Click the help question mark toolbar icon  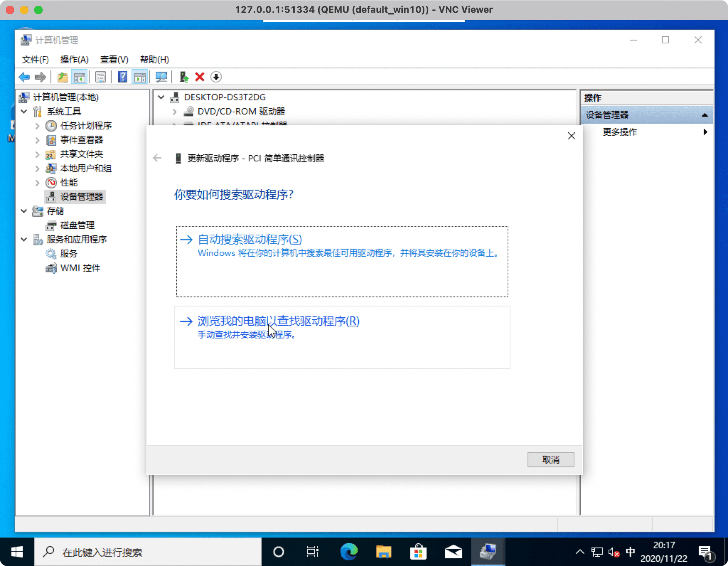pos(123,77)
